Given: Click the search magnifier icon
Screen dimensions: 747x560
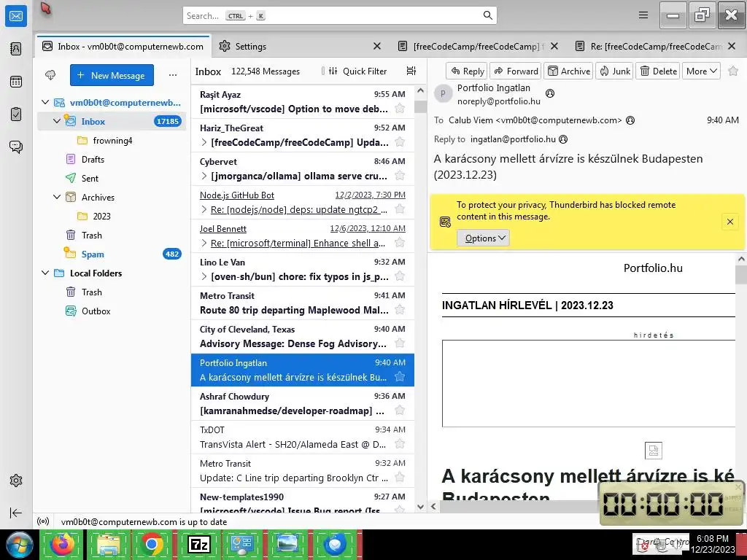Looking at the screenshot, I should [x=487, y=16].
